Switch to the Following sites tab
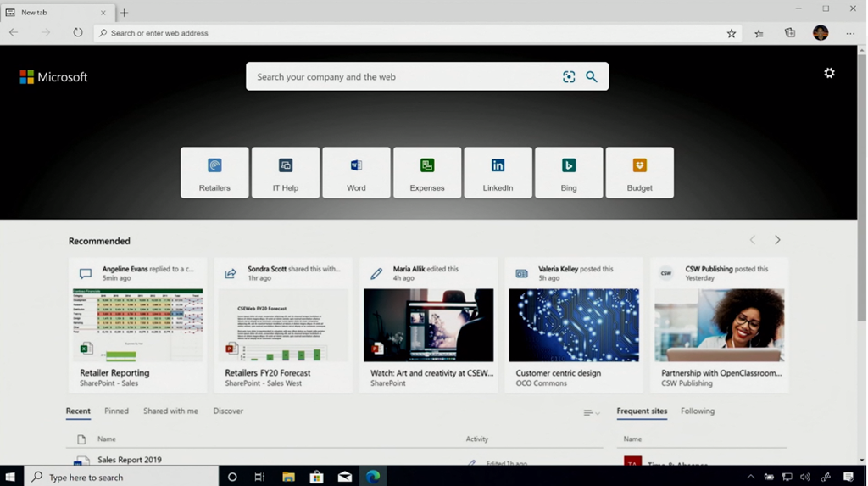 pos(698,411)
